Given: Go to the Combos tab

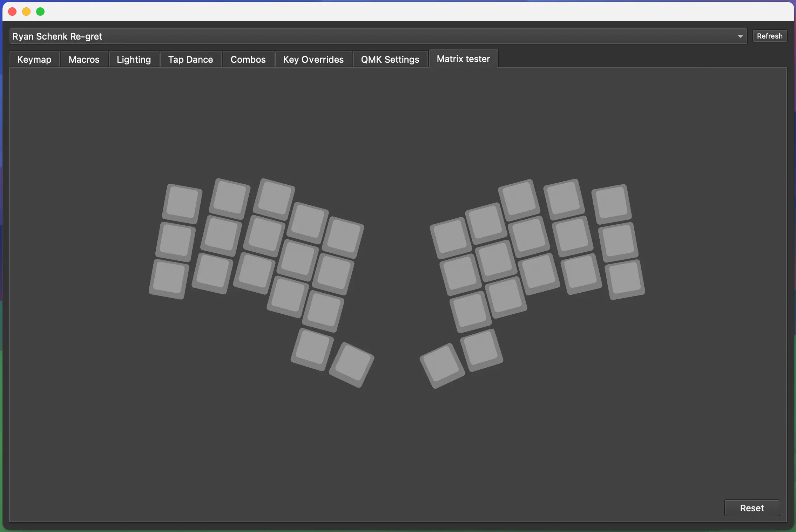Looking at the screenshot, I should (248, 59).
